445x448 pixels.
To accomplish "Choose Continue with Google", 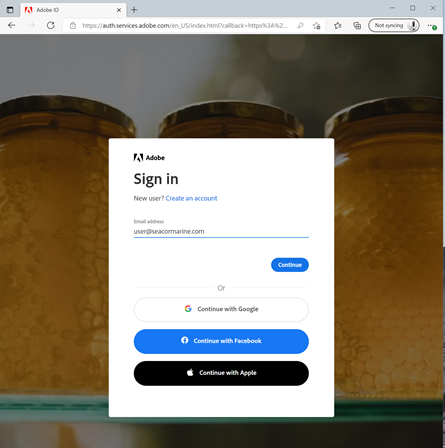I will (221, 309).
